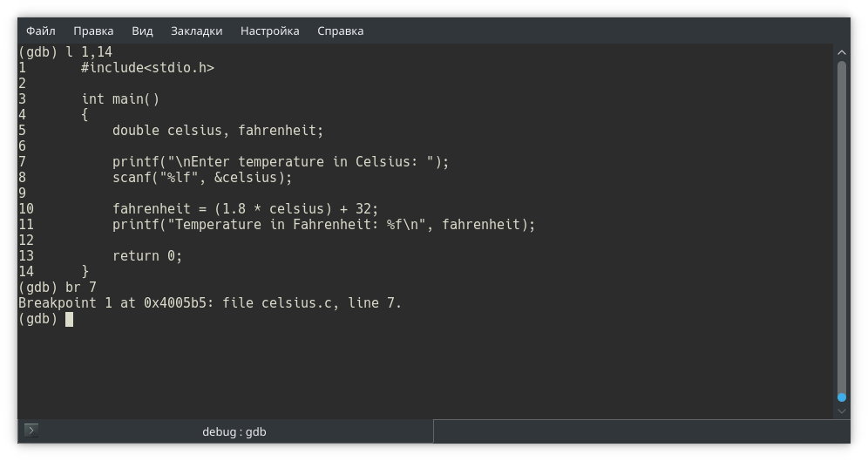
Task: Expand the Вид menu
Action: click(142, 31)
